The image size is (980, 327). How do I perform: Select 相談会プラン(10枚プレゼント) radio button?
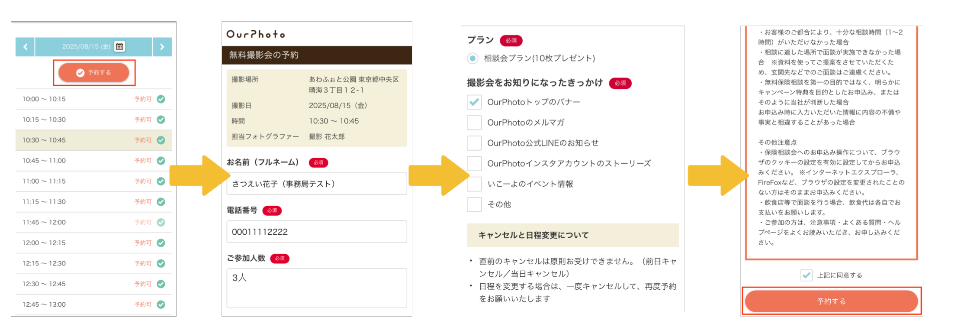[473, 58]
